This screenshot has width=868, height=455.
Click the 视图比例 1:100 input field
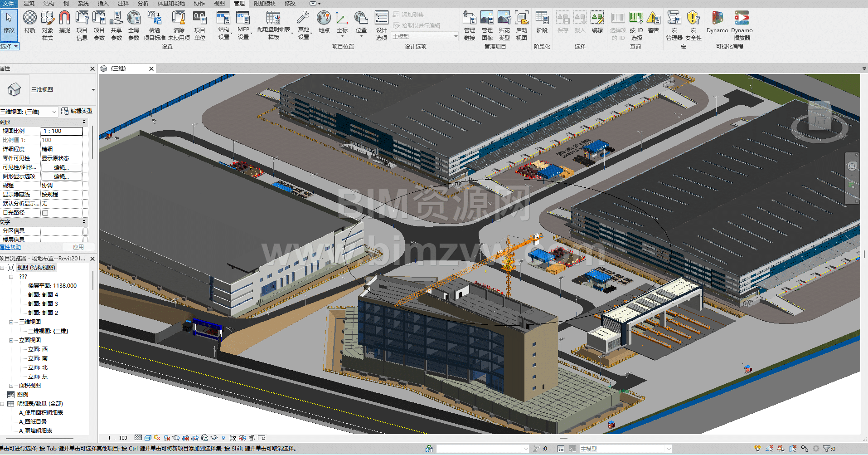62,131
